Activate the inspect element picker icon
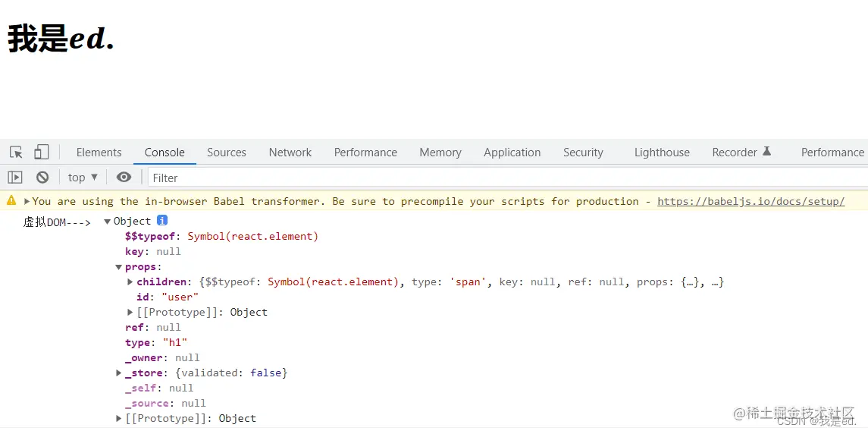The image size is (868, 434). [x=17, y=152]
